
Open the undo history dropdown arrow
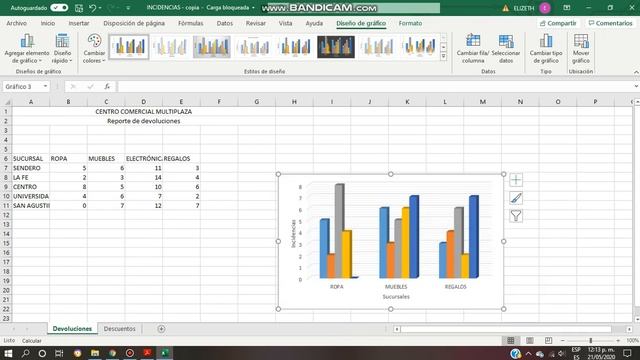100,8
